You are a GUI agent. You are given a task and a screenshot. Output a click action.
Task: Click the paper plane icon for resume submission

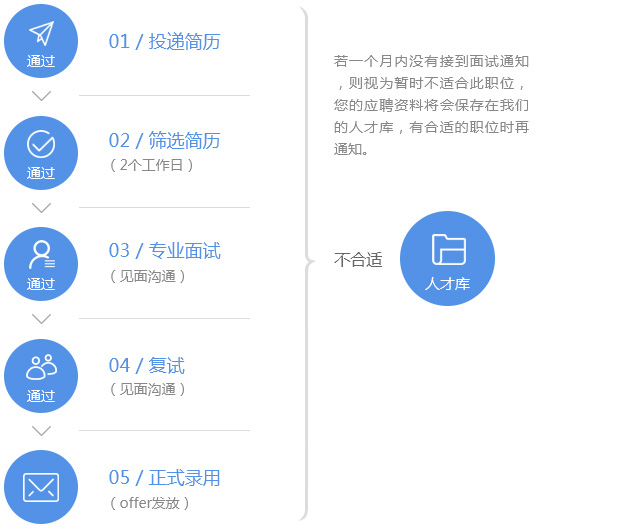pos(41,34)
